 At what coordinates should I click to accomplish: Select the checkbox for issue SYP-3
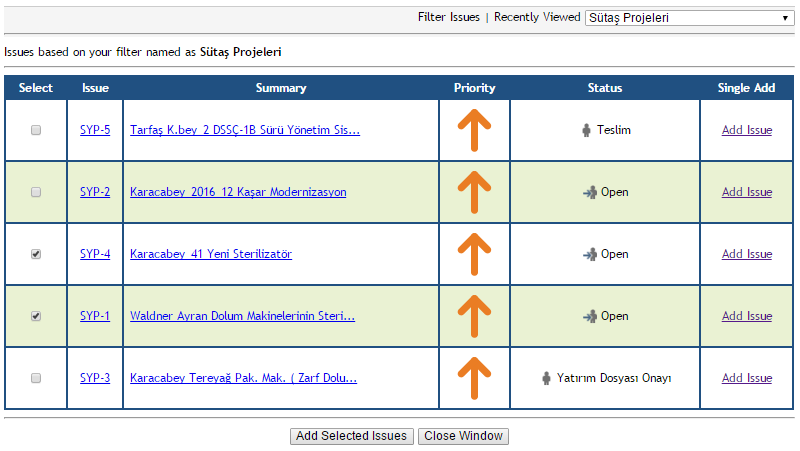tap(36, 378)
